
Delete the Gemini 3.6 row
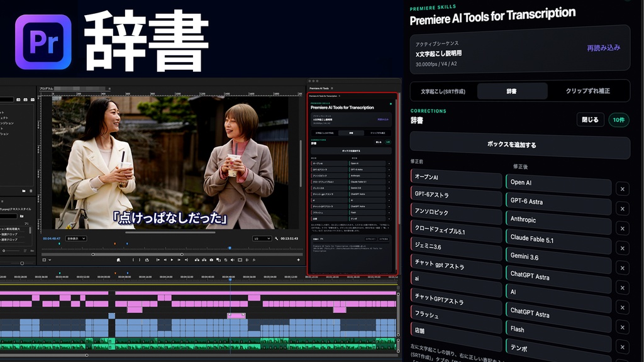coord(622,268)
